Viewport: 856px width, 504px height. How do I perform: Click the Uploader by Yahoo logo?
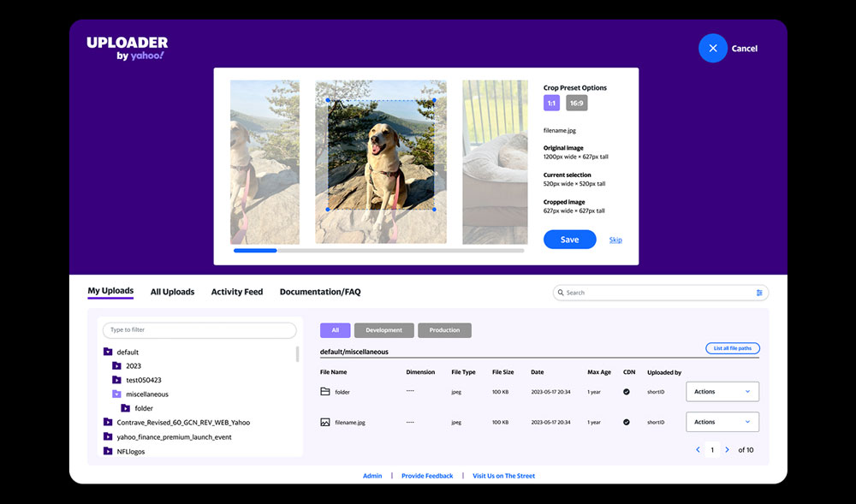(128, 48)
